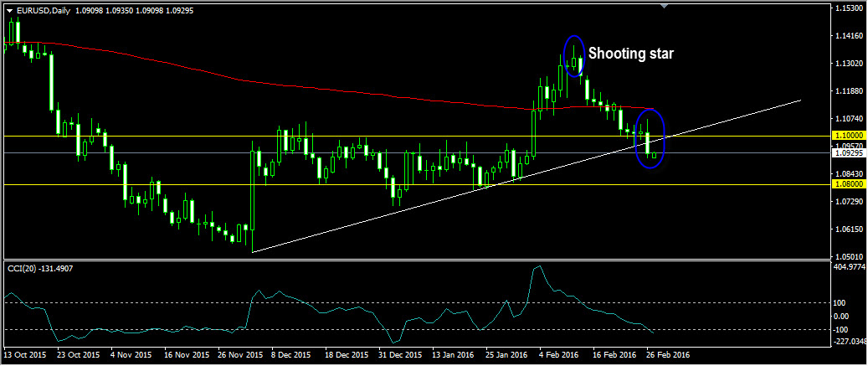Click the 1.15300 price axis label
The image size is (868, 366).
(x=850, y=8)
